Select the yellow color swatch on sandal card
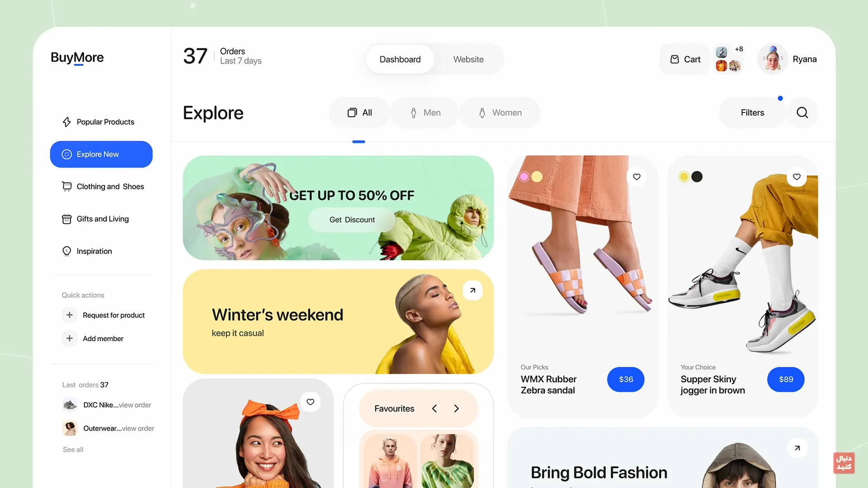 537,176
